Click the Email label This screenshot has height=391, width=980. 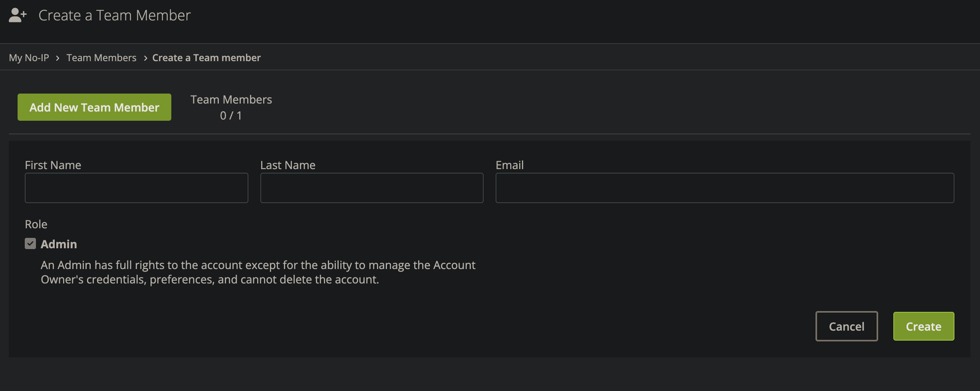(x=509, y=165)
